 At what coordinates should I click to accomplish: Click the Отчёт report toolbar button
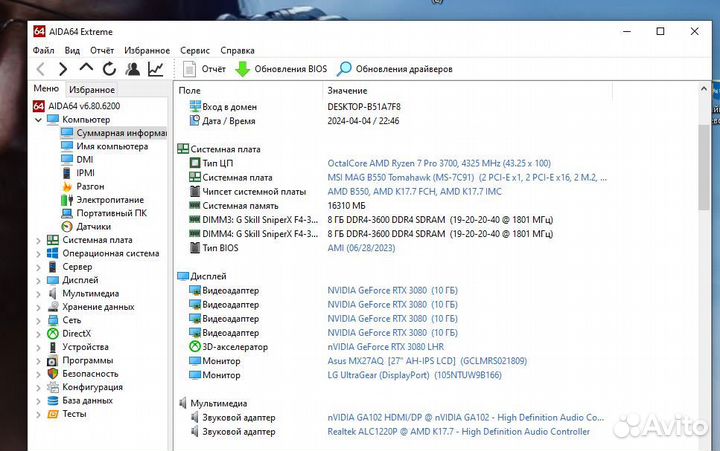204,69
